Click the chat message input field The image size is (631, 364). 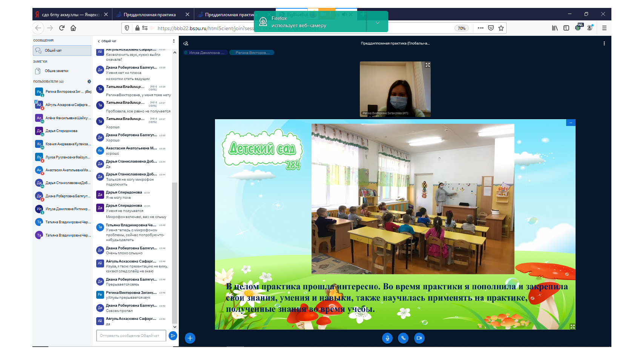(x=131, y=336)
